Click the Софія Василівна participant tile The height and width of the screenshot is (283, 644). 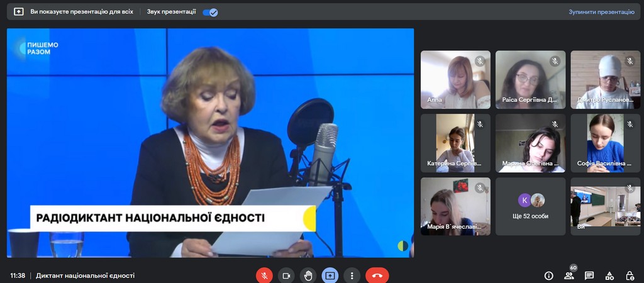pos(605,143)
